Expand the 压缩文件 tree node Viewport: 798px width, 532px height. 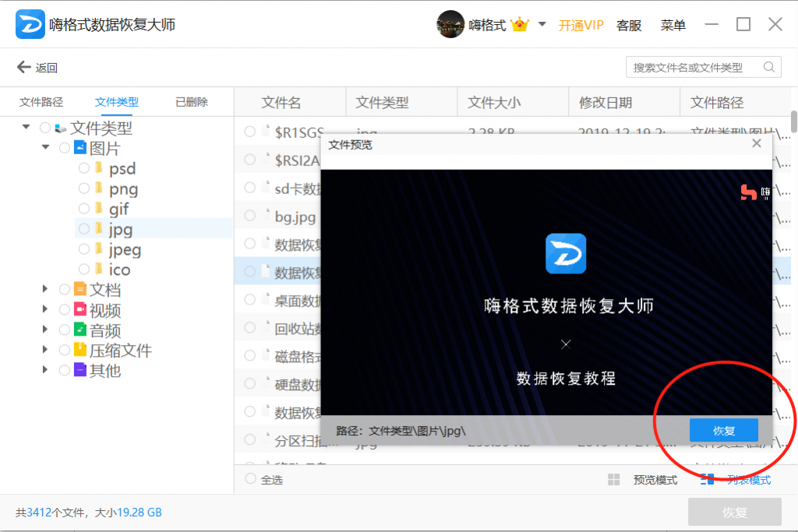pyautogui.click(x=45, y=350)
